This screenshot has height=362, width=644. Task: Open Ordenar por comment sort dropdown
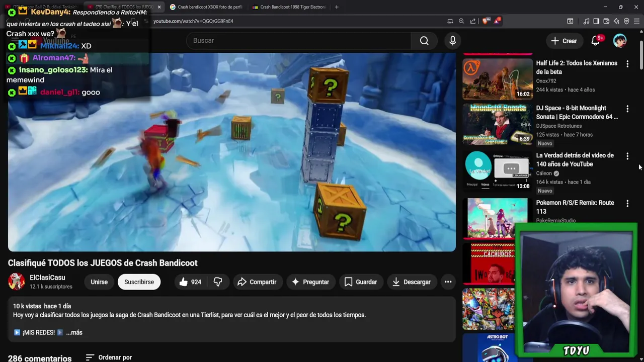tap(109, 357)
